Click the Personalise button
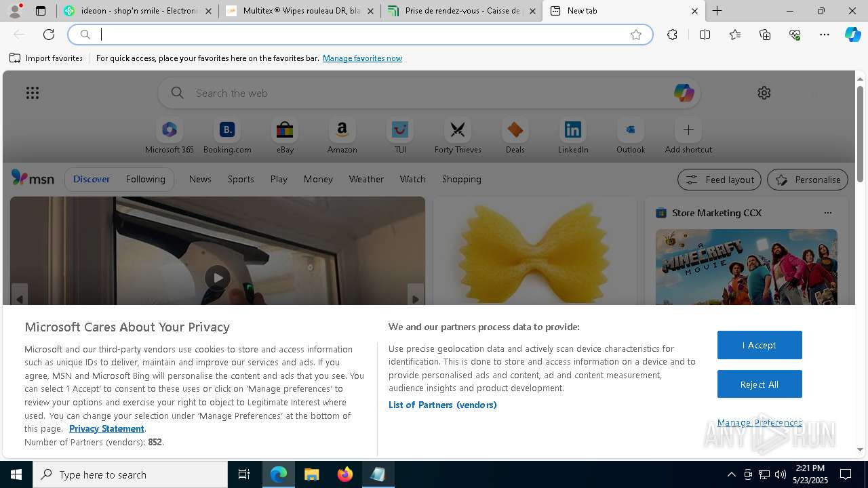 point(808,180)
